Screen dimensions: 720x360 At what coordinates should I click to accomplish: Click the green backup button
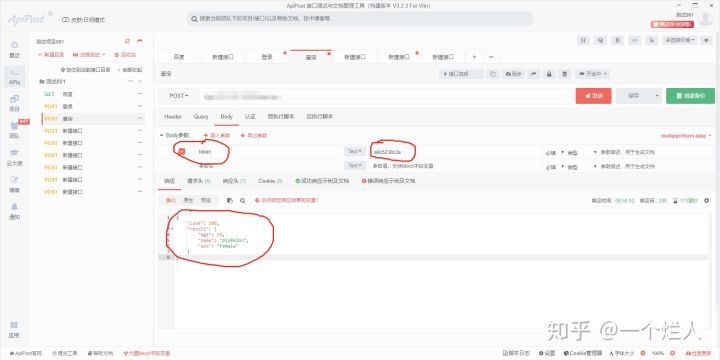(x=690, y=96)
